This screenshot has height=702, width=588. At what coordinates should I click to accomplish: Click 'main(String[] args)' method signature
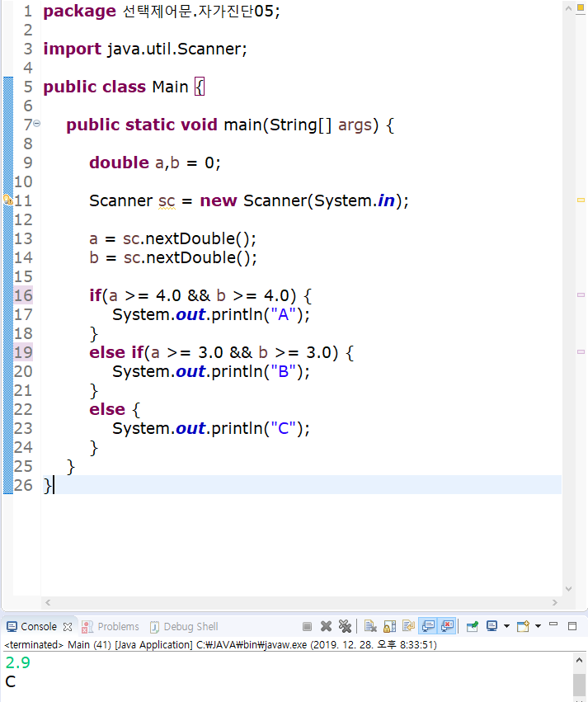pyautogui.click(x=301, y=125)
